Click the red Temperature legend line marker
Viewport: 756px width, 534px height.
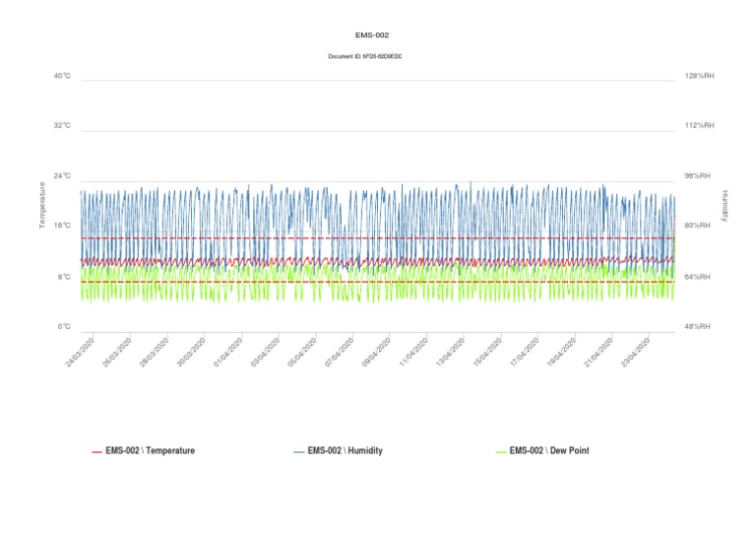coord(96,452)
